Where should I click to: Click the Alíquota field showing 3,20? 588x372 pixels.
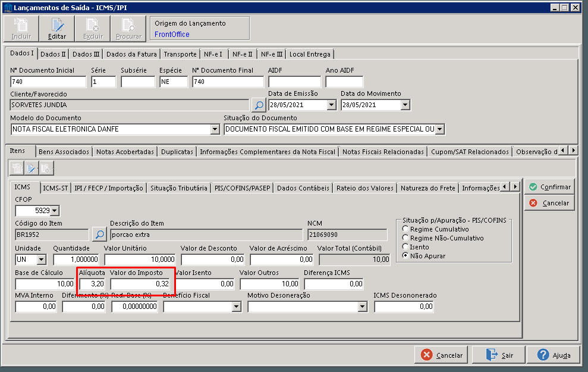click(x=92, y=284)
